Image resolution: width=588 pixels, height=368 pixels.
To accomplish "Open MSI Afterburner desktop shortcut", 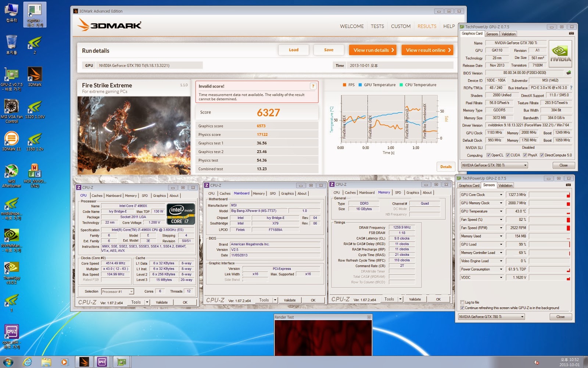I will [11, 176].
